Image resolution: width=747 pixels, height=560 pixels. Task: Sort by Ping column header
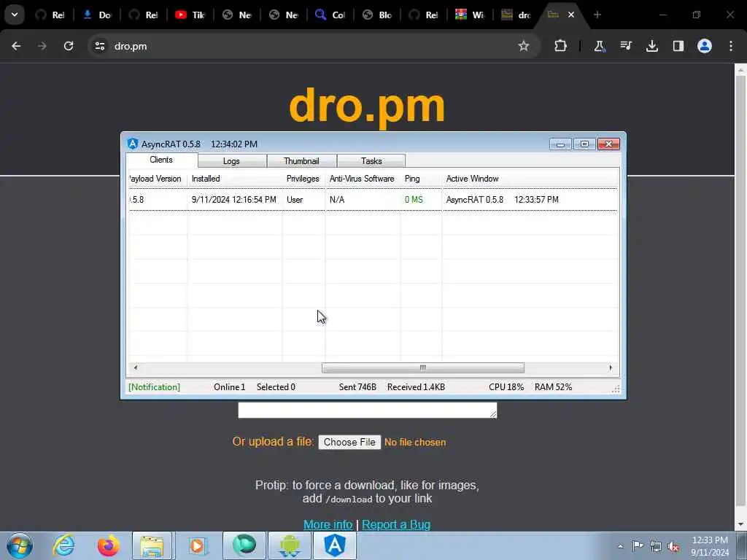(x=421, y=179)
